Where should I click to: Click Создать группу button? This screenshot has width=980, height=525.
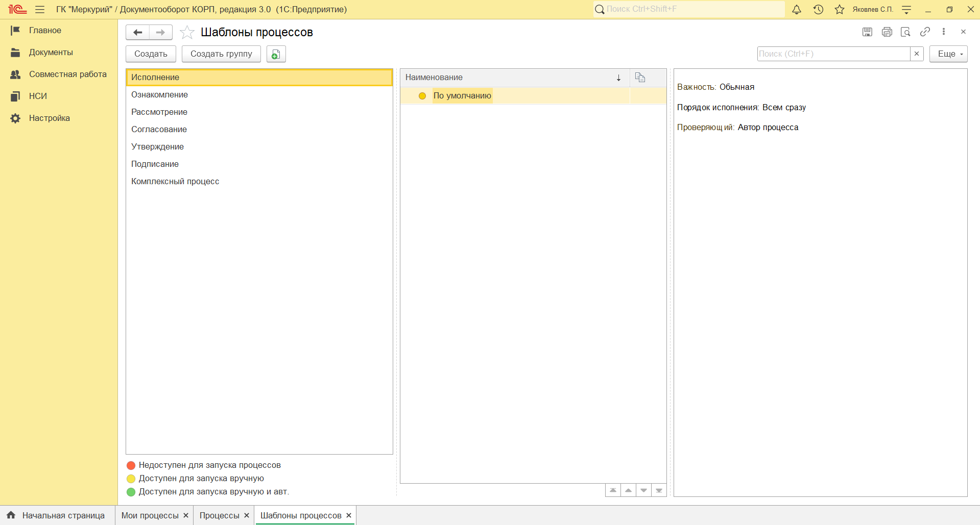point(221,54)
